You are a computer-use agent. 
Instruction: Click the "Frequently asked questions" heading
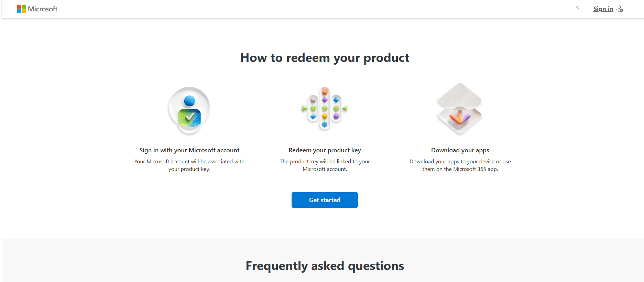[x=325, y=266]
